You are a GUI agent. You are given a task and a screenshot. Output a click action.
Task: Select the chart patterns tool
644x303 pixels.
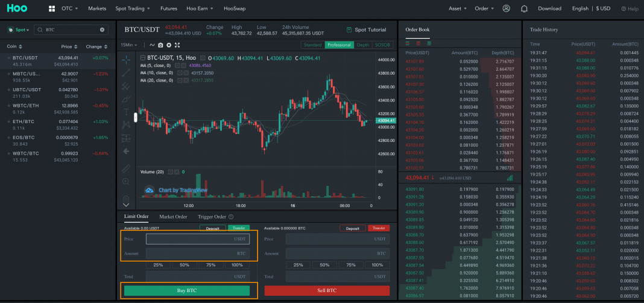click(126, 124)
